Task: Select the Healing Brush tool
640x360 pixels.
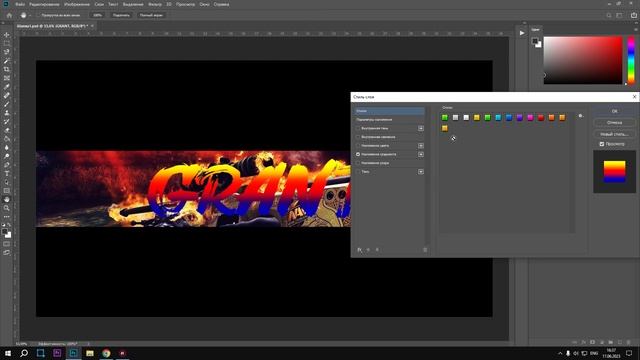Action: coord(7,95)
